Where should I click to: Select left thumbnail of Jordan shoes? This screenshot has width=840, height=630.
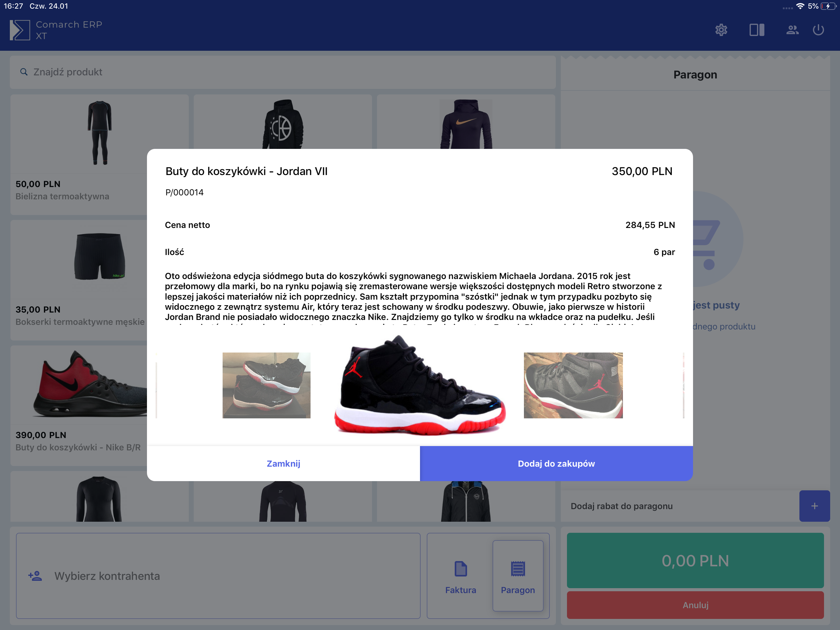[x=266, y=385]
